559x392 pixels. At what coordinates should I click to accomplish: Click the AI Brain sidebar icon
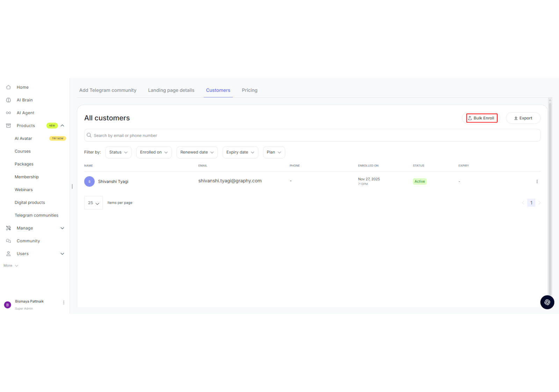click(8, 100)
